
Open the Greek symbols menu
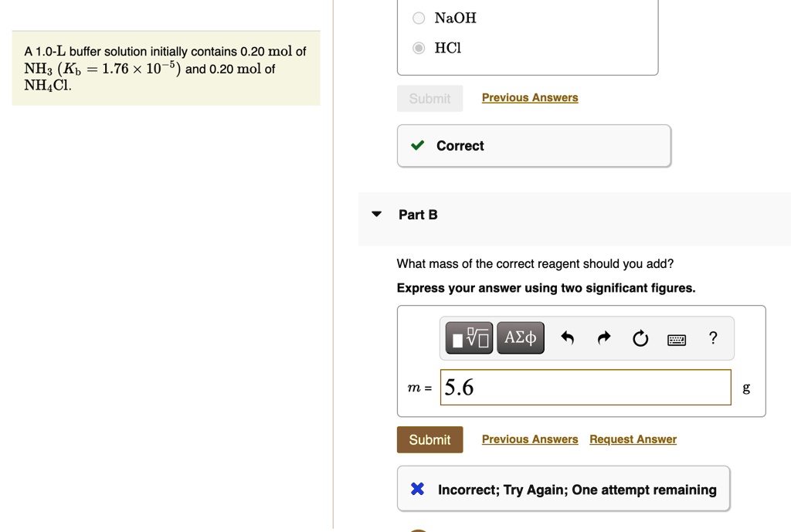521,338
